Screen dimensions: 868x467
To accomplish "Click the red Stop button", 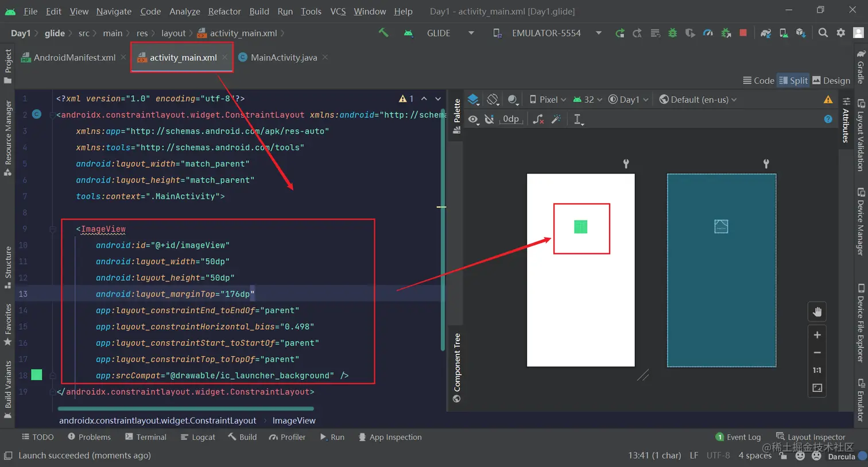I will [743, 33].
